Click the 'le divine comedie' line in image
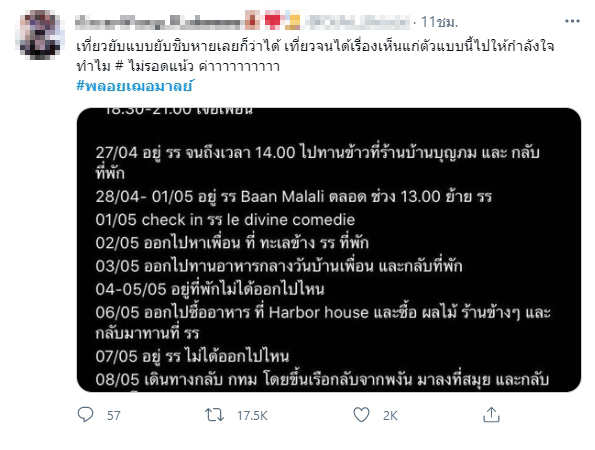This screenshot has width=595, height=450. (225, 220)
